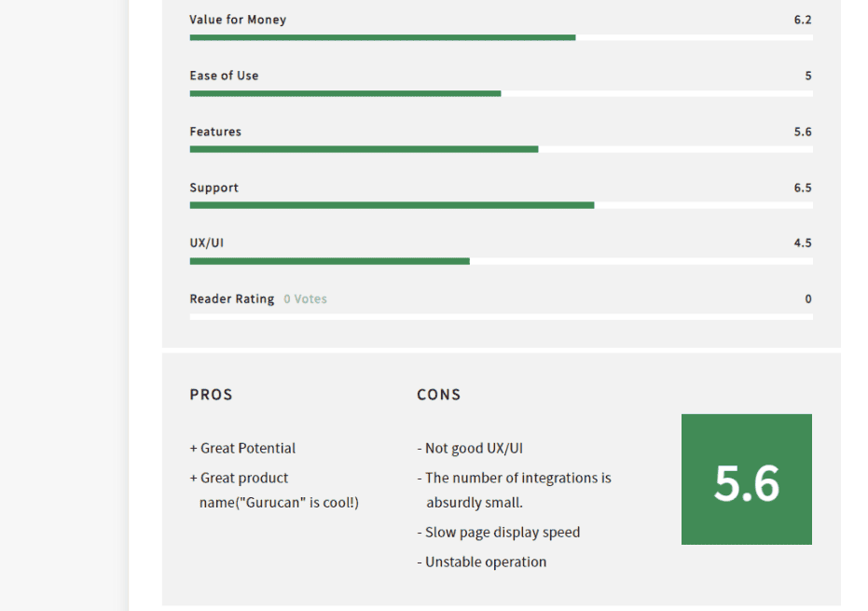Image resolution: width=868 pixels, height=611 pixels.
Task: Click the 6.5 Support score
Action: (803, 187)
